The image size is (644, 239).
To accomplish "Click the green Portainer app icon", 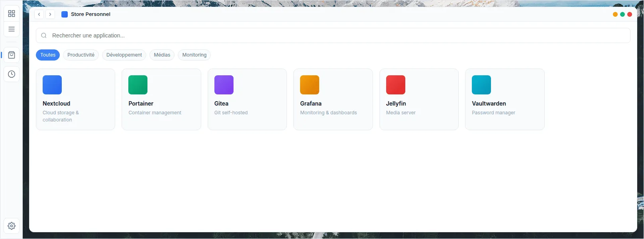I will click(138, 85).
